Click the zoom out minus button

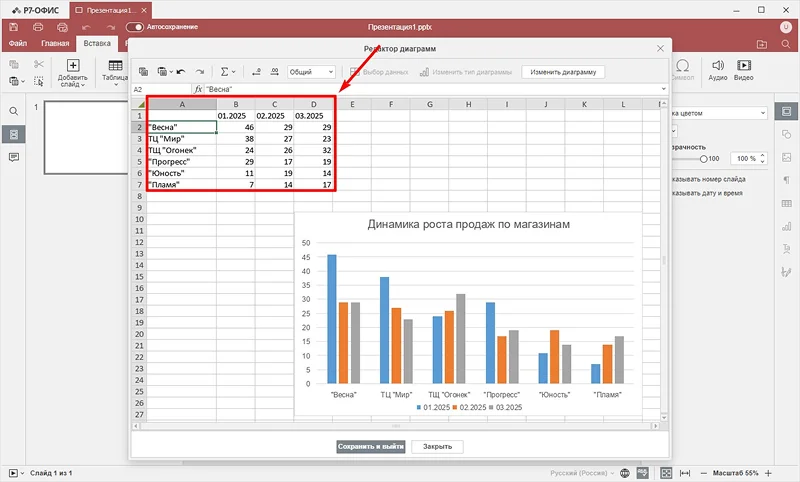[704, 473]
